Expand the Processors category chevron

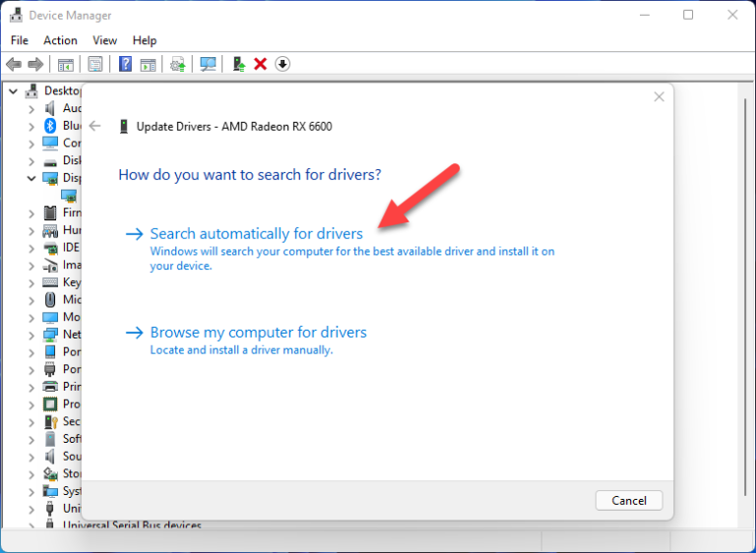pos(31,405)
